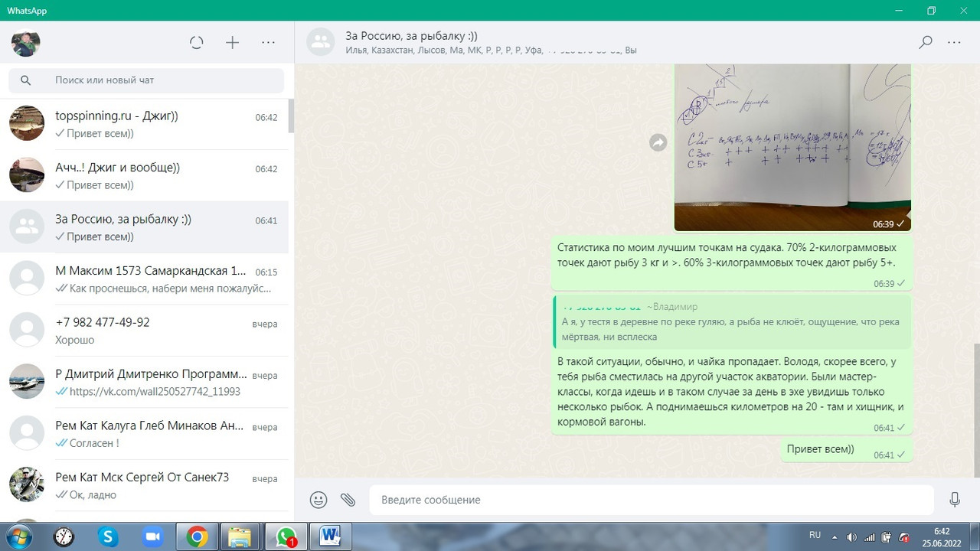The image size is (980, 551).
Task: Click the chat list scrollbar
Action: (291, 115)
